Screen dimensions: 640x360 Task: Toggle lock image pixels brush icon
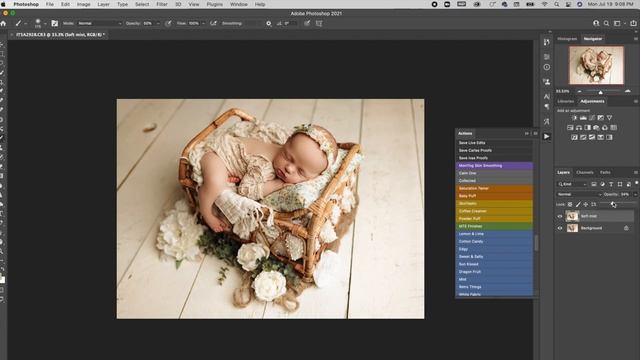(x=578, y=204)
